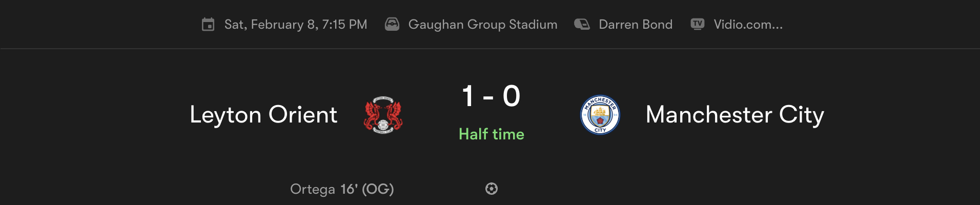
Task: Click the TV broadcast icon
Action: [698, 24]
